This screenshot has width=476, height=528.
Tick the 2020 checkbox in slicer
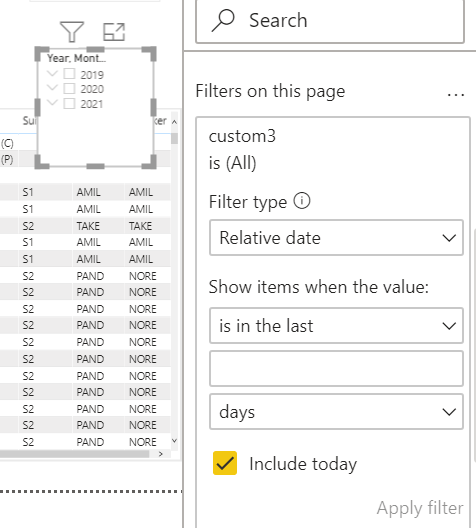click(69, 89)
